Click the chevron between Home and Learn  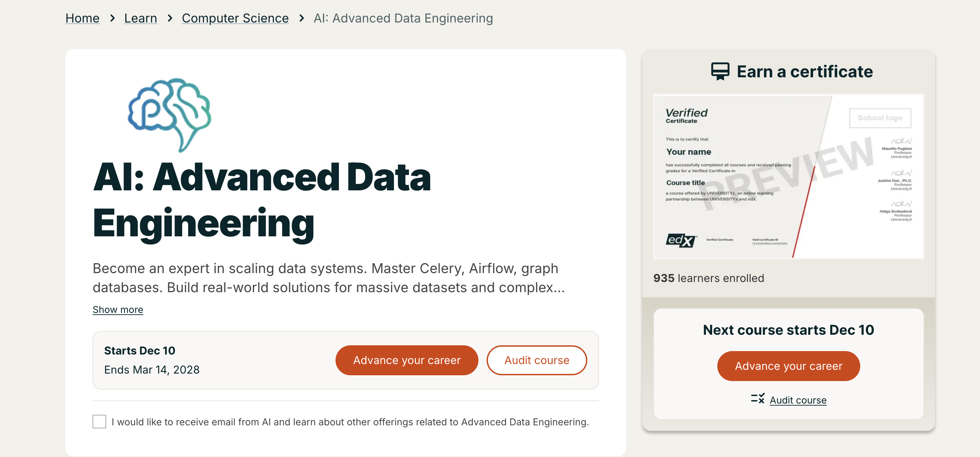(112, 18)
